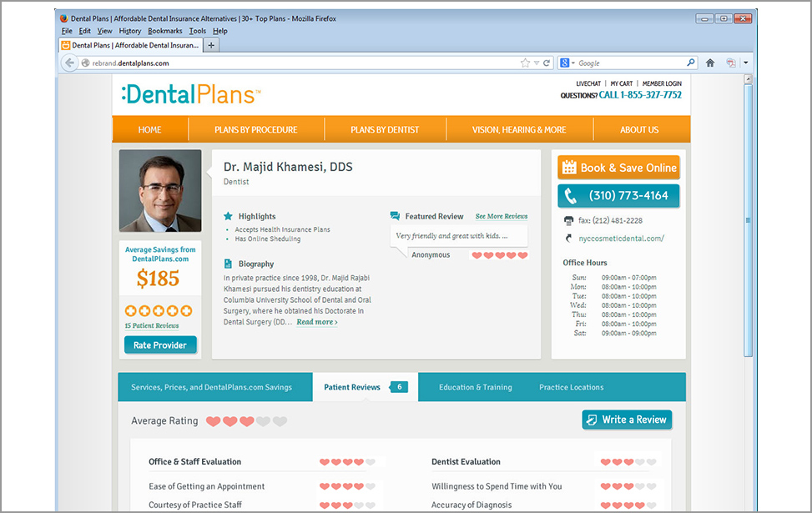Viewport: 812px width, 513px height.
Task: Click the star icon next to Highlights
Action: click(228, 216)
